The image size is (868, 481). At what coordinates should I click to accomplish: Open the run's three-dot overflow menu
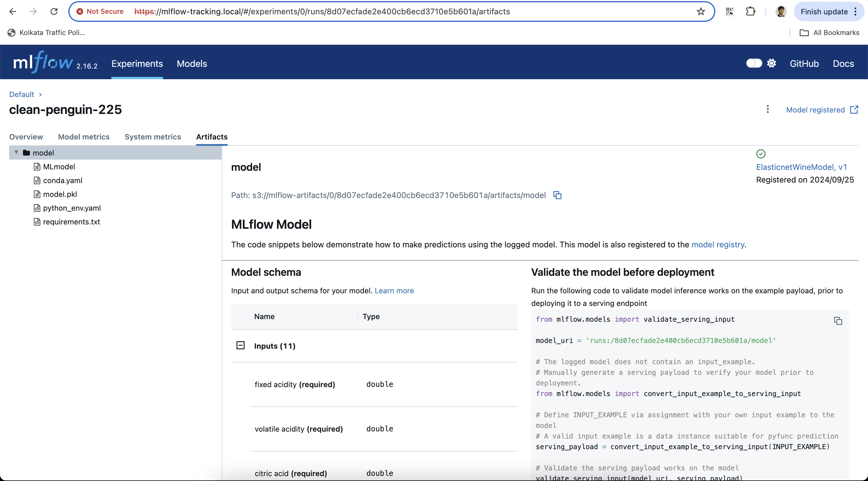tap(768, 109)
